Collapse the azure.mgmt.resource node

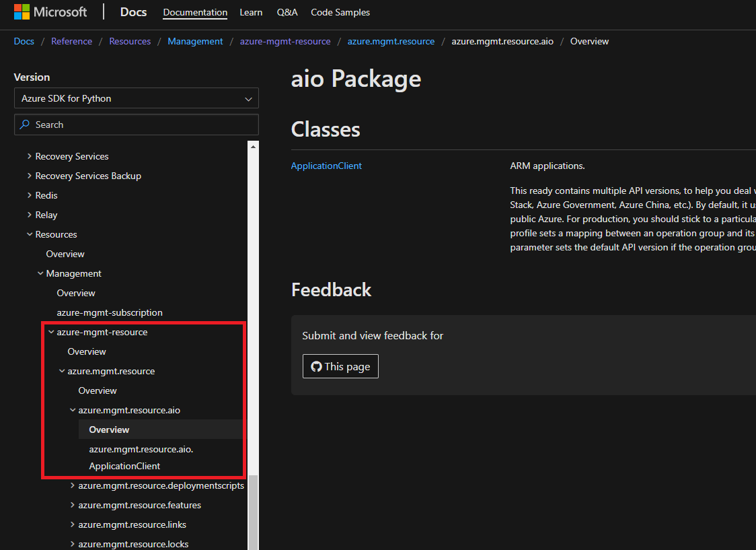[62, 371]
